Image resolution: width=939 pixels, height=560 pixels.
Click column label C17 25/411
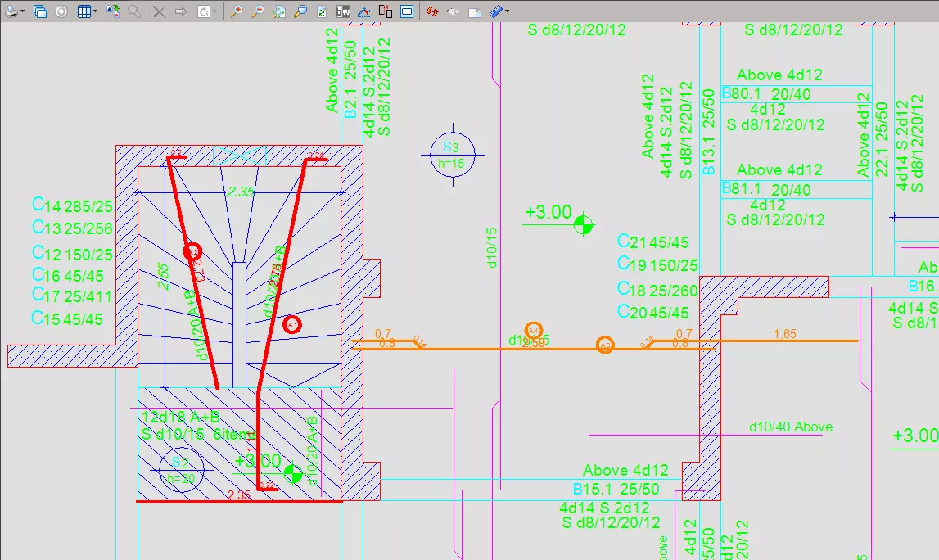click(72, 296)
